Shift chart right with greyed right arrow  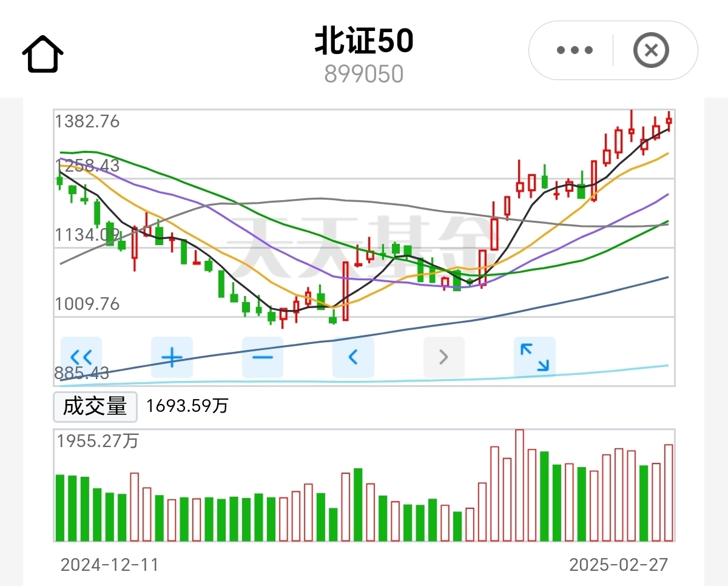[x=443, y=357]
